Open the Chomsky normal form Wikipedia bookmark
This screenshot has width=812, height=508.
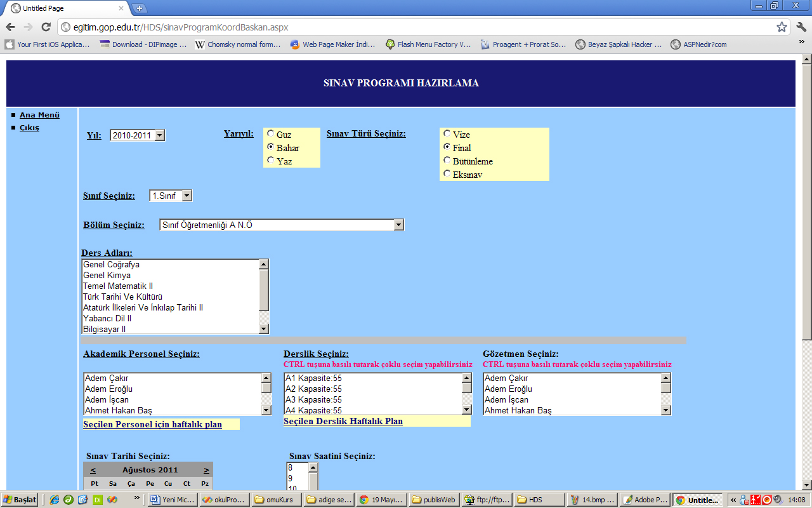[x=237, y=44]
